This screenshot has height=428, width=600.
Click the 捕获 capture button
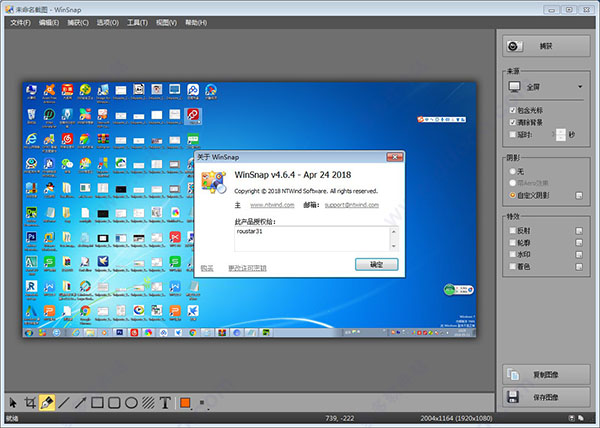(x=546, y=46)
